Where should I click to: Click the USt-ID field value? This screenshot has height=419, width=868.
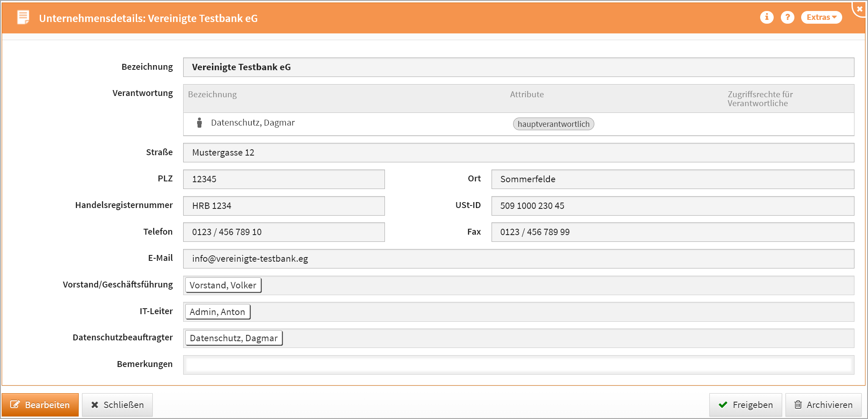(x=672, y=206)
